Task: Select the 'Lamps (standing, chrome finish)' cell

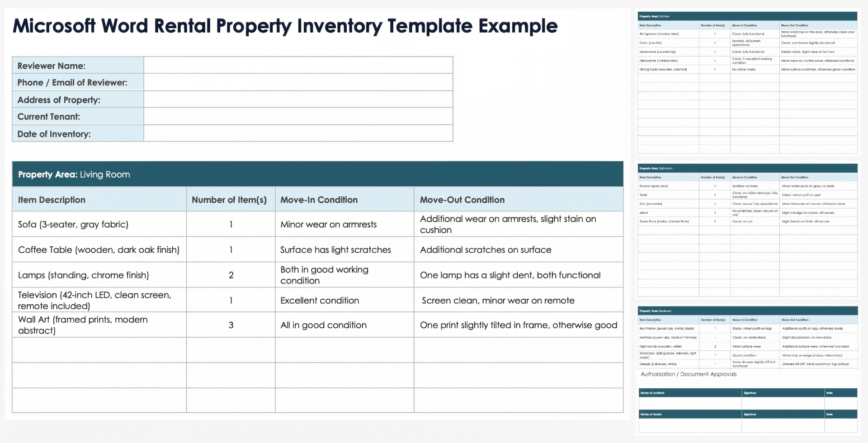Action: pyautogui.click(x=99, y=275)
